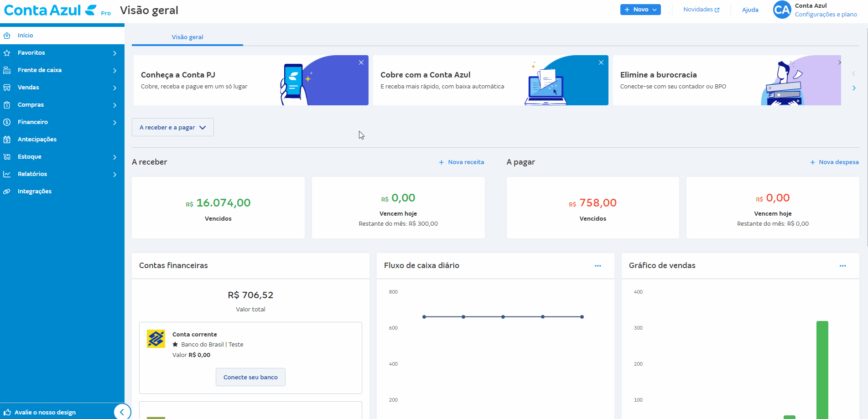The height and width of the screenshot is (419, 868).
Task: Open the Fluxo de caixa diário options dots
Action: click(598, 266)
